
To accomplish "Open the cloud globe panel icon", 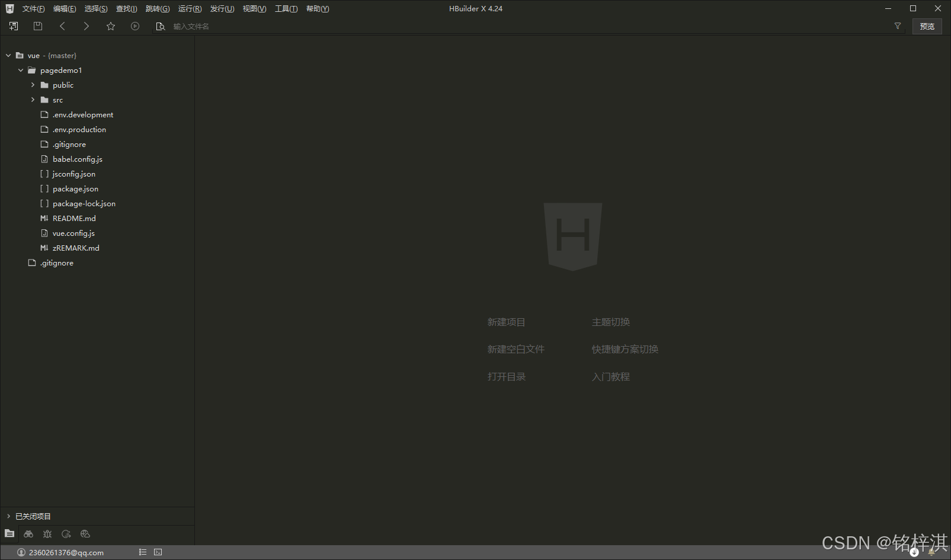I will 85,534.
